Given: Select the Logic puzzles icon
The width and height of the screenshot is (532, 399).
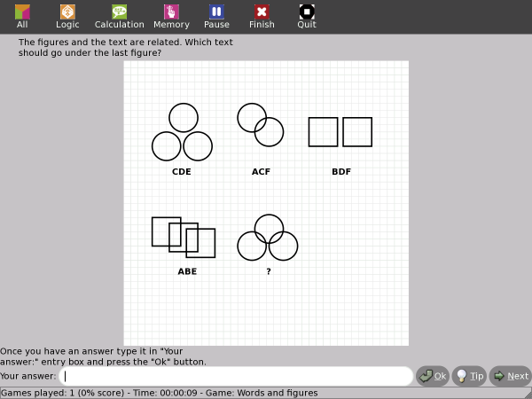Looking at the screenshot, I should pos(67,16).
